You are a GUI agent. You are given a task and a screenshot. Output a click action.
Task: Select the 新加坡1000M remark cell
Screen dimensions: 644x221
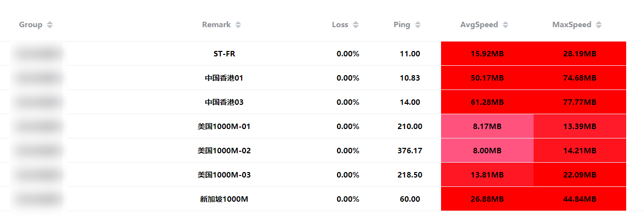click(224, 199)
